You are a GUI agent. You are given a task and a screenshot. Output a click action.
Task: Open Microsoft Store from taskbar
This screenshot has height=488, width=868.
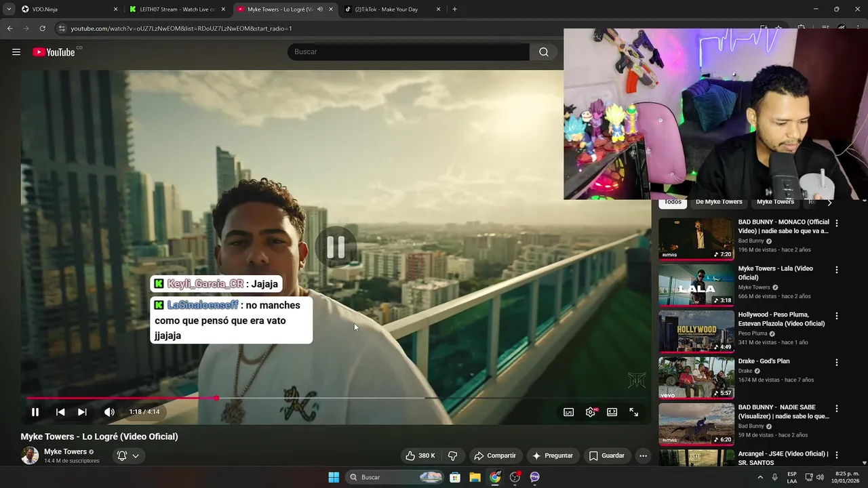455,477
